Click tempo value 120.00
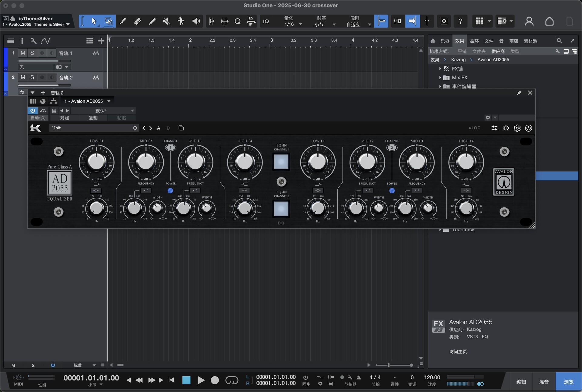The width and height of the screenshot is (582, 392). pyautogui.click(x=432, y=377)
